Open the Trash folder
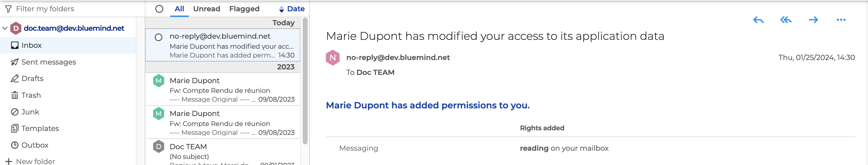868x165 pixels. tap(31, 95)
